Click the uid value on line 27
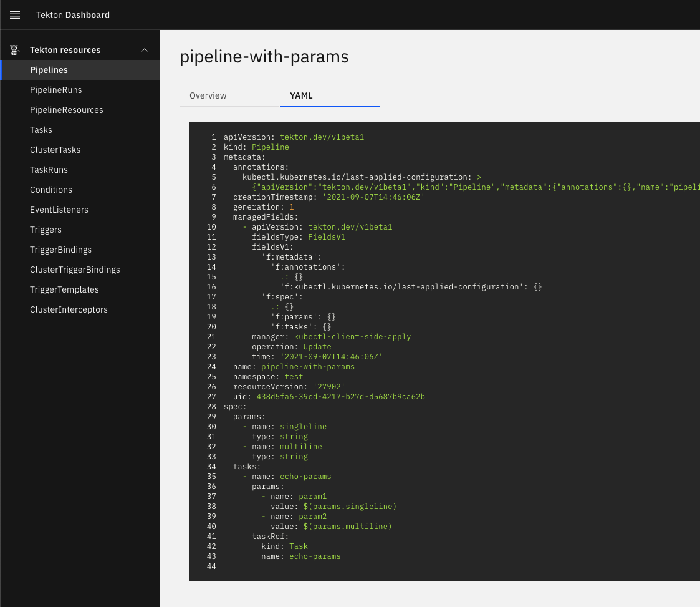Image resolution: width=700 pixels, height=607 pixels. pos(340,397)
